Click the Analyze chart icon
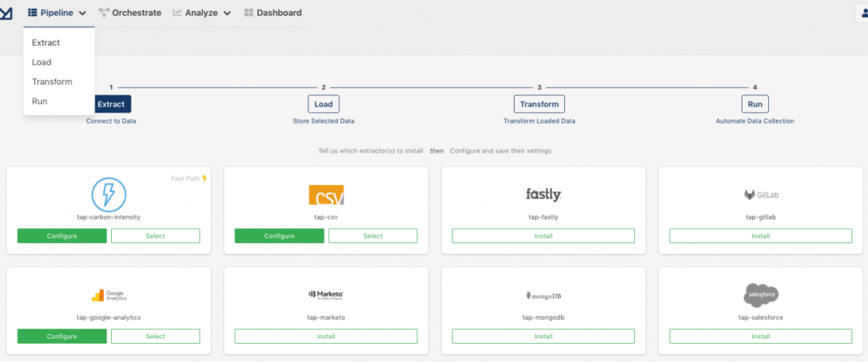 177,13
